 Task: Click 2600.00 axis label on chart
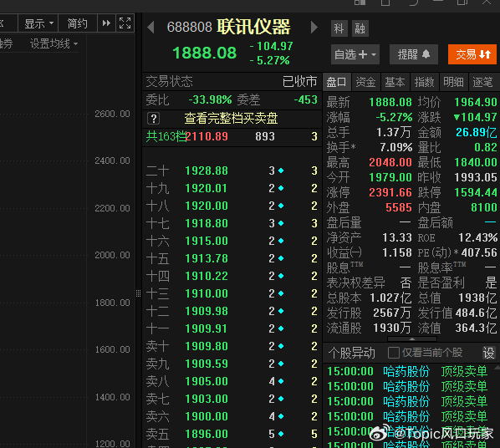point(112,114)
